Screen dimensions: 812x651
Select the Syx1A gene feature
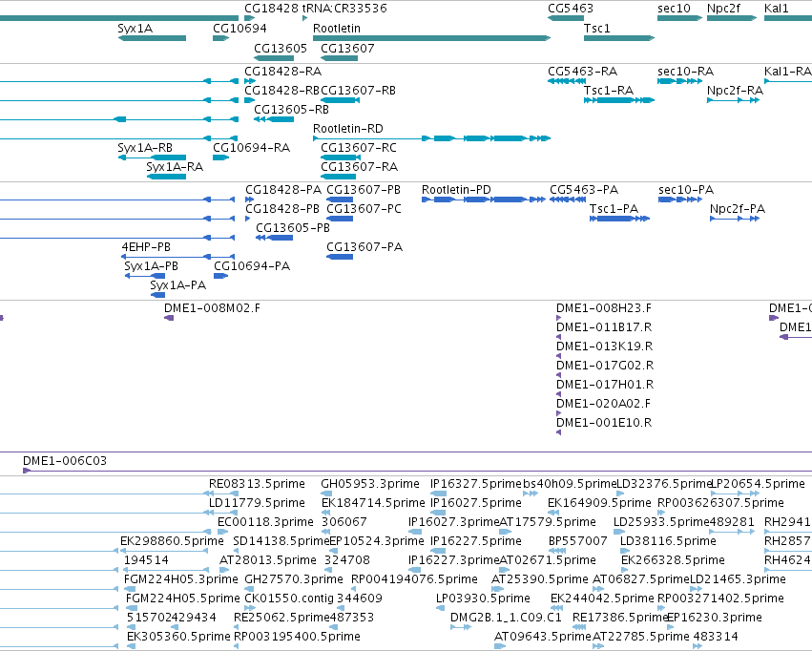coord(152,38)
